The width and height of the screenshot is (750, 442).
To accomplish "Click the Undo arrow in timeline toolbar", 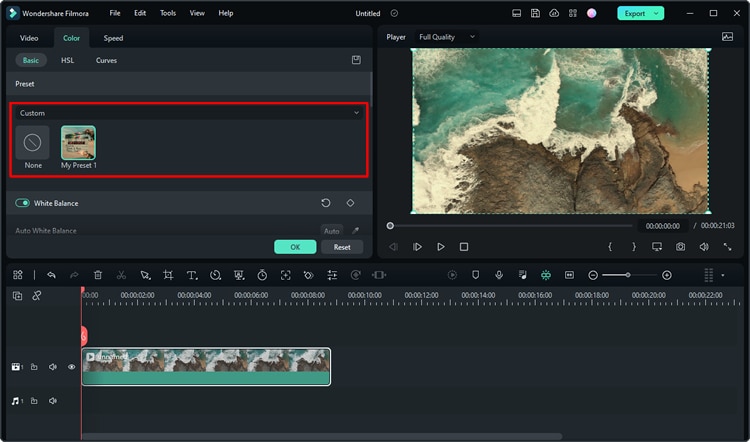I will (51, 275).
